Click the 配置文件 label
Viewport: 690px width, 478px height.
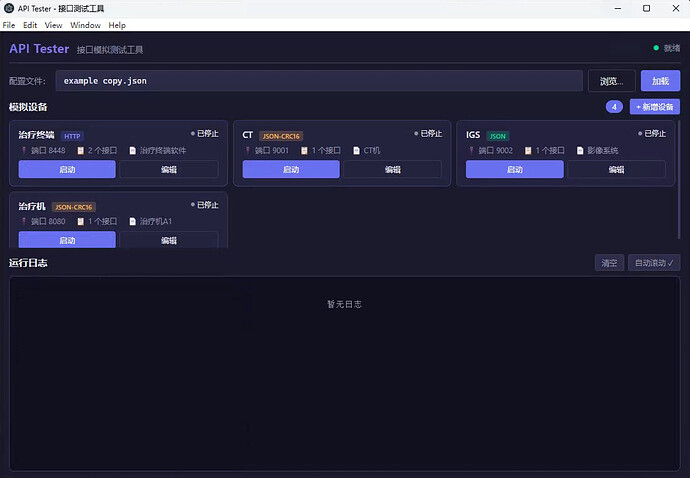coord(27,81)
